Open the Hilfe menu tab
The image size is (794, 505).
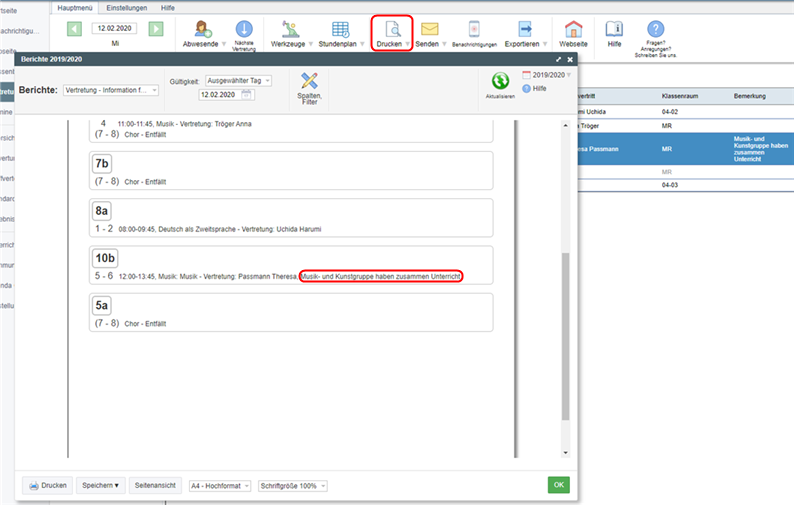coord(167,7)
